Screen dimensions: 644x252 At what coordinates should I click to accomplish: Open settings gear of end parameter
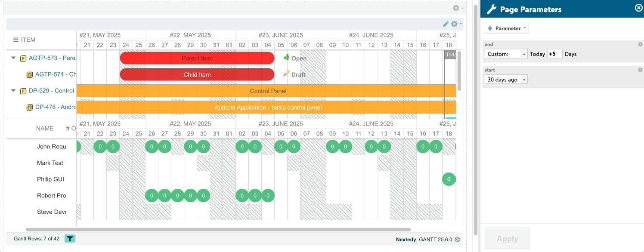click(640, 44)
